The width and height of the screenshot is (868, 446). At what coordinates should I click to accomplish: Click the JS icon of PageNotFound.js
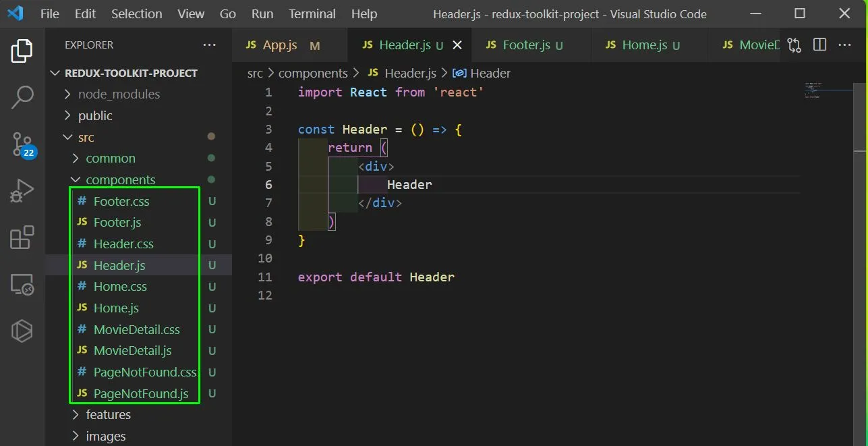[x=82, y=393]
